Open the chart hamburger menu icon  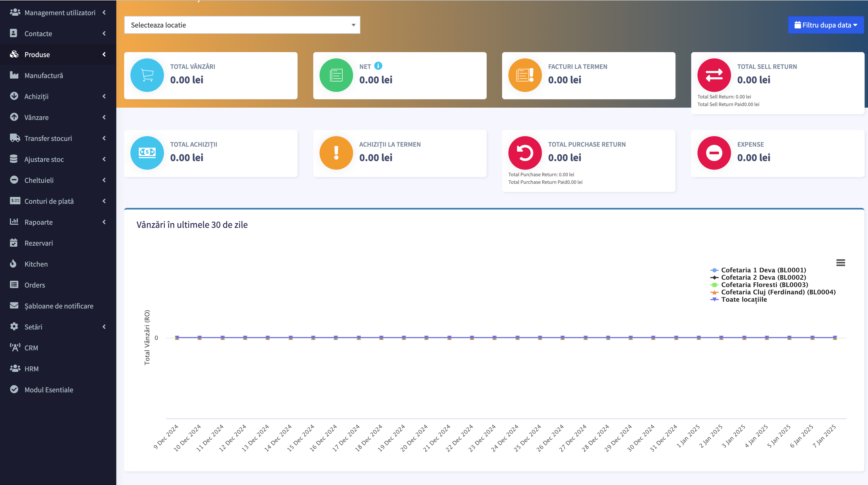pos(840,263)
